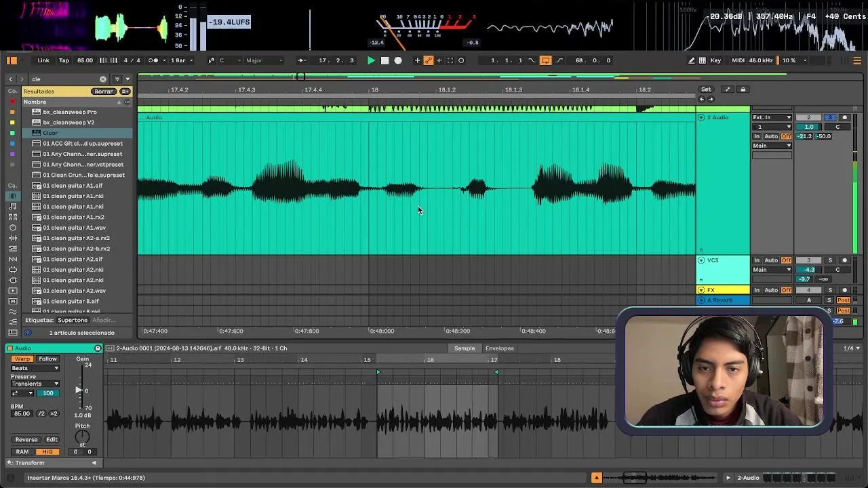Arm the Arrangement Record circle button
Viewport: 868px width, 488px height.
click(398, 60)
